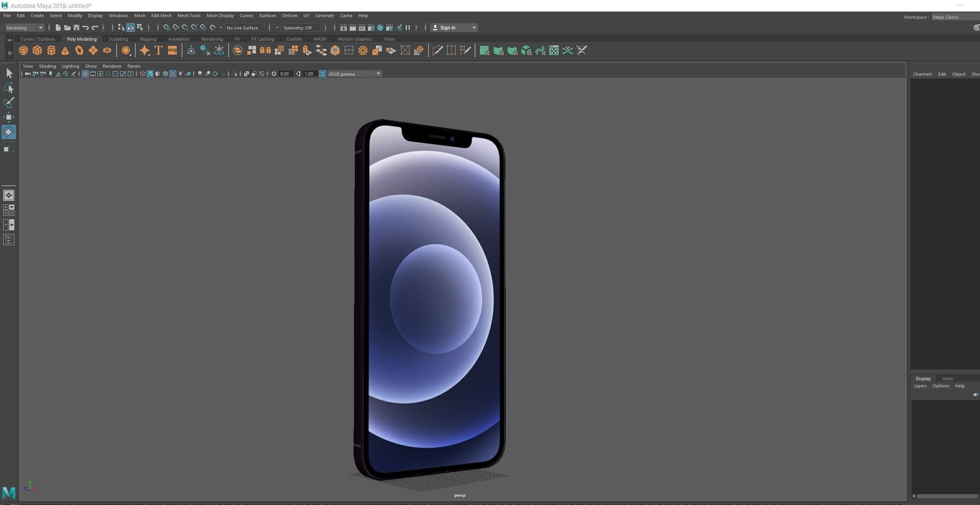
Task: Open the sRGB gamma view transform dropdown
Action: coord(354,74)
